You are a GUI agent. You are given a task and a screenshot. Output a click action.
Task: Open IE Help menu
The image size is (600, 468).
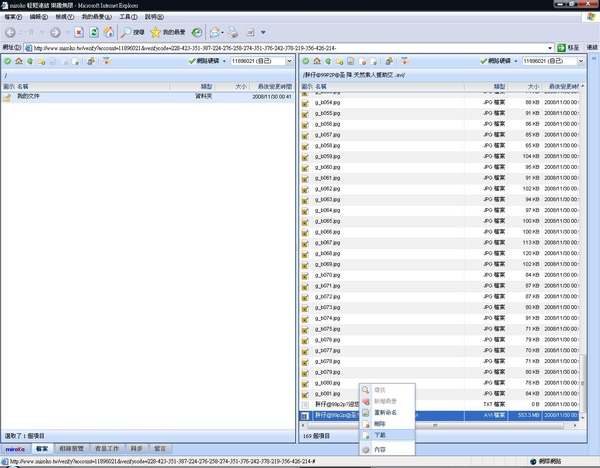pyautogui.click(x=154, y=17)
